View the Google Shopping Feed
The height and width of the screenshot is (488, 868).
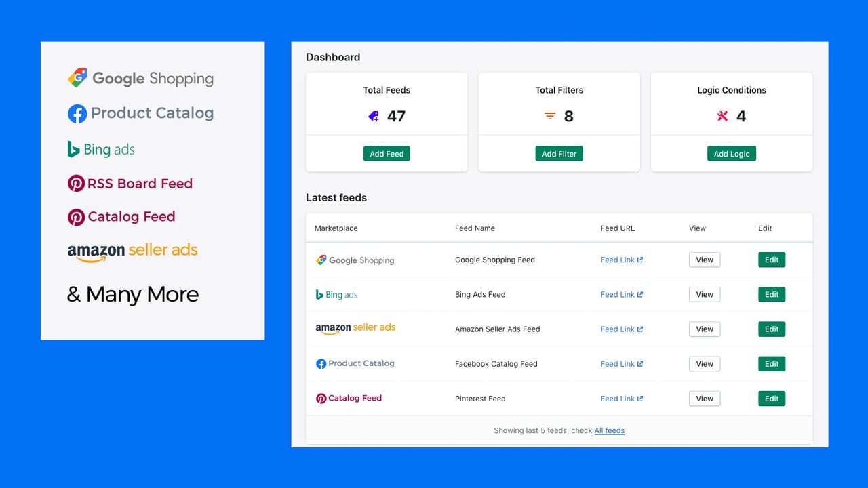click(705, 260)
